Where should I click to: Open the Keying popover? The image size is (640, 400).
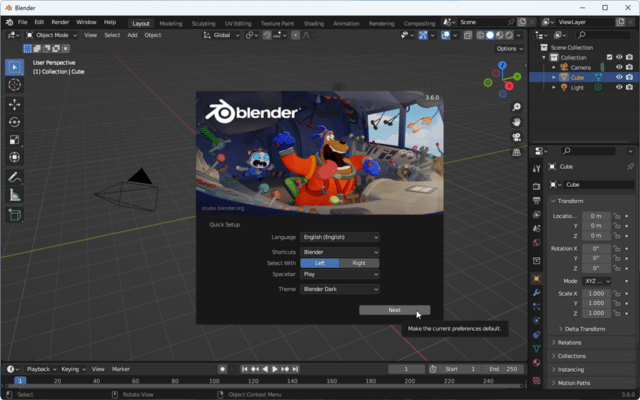coord(73,369)
